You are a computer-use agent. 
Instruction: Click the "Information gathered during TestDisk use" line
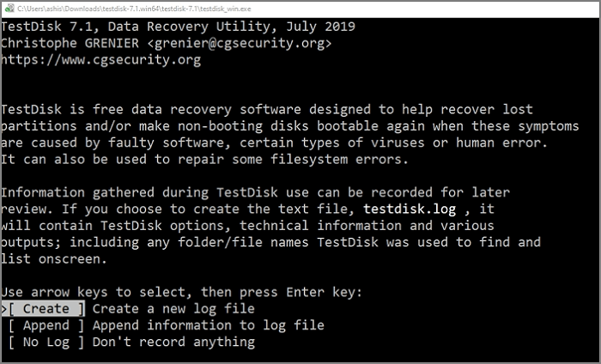click(x=172, y=192)
